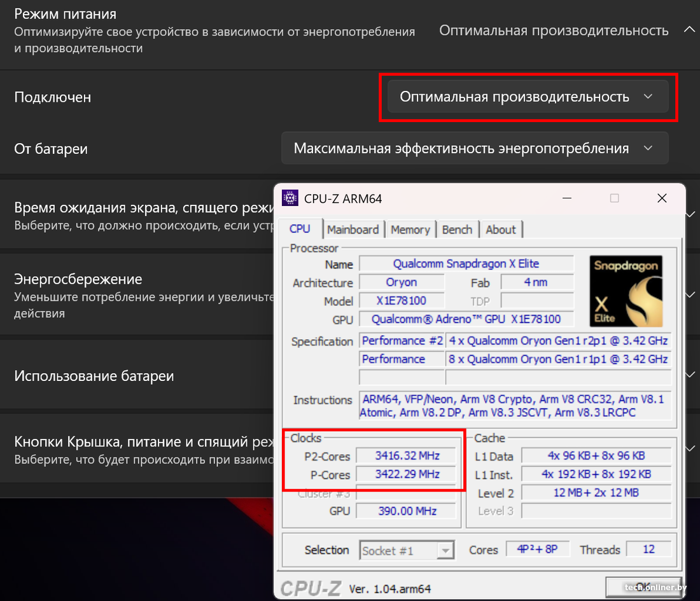
Task: Click the P-Cores clock value 3422.29 MHz
Action: pyautogui.click(x=406, y=474)
